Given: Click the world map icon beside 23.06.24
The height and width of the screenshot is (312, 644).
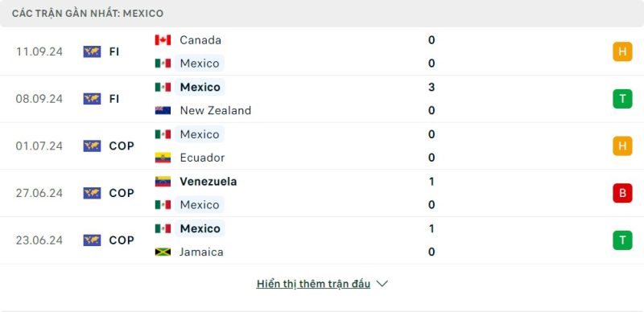Looking at the screenshot, I should (x=92, y=240).
